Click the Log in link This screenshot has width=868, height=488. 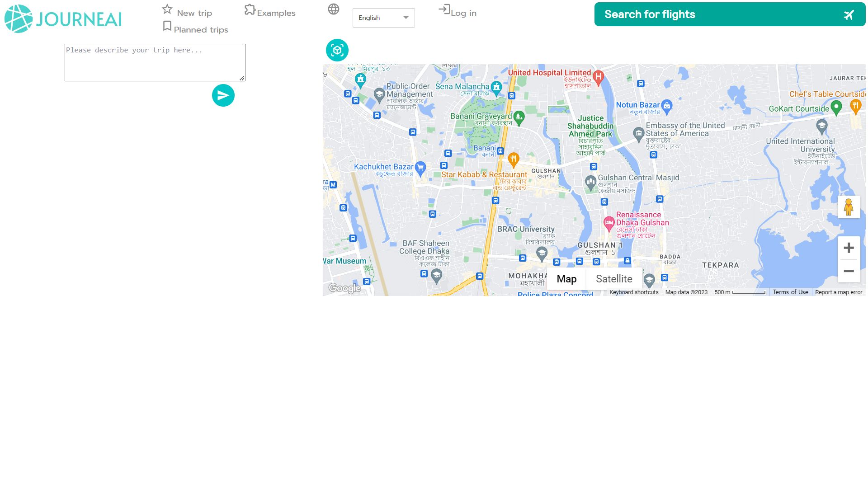click(458, 11)
